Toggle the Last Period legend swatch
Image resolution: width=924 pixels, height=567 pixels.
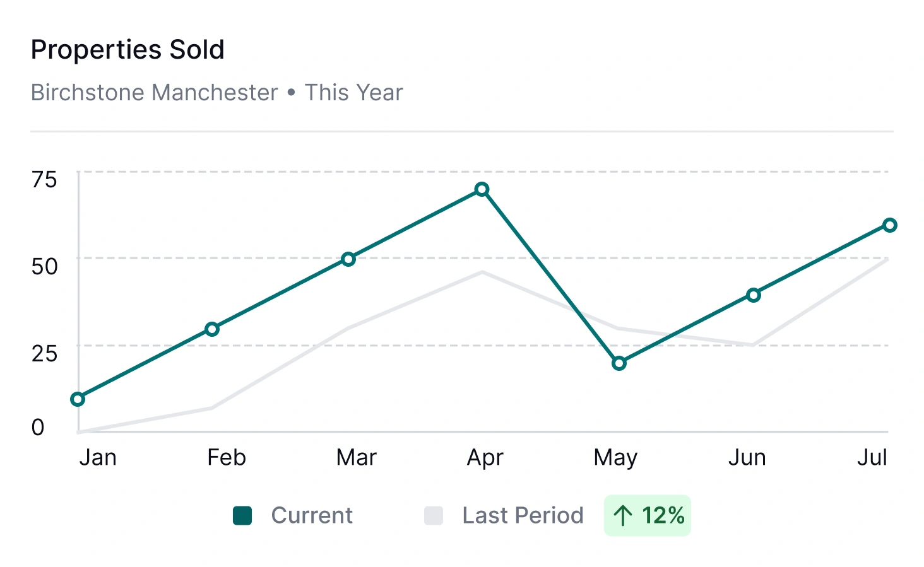pyautogui.click(x=434, y=516)
